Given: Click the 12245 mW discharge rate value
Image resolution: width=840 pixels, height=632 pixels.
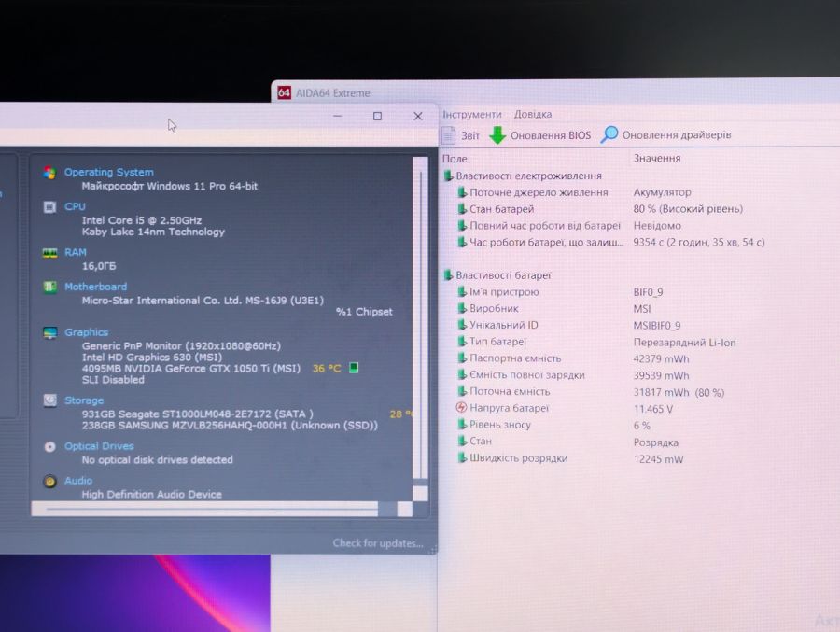Looking at the screenshot, I should (658, 459).
